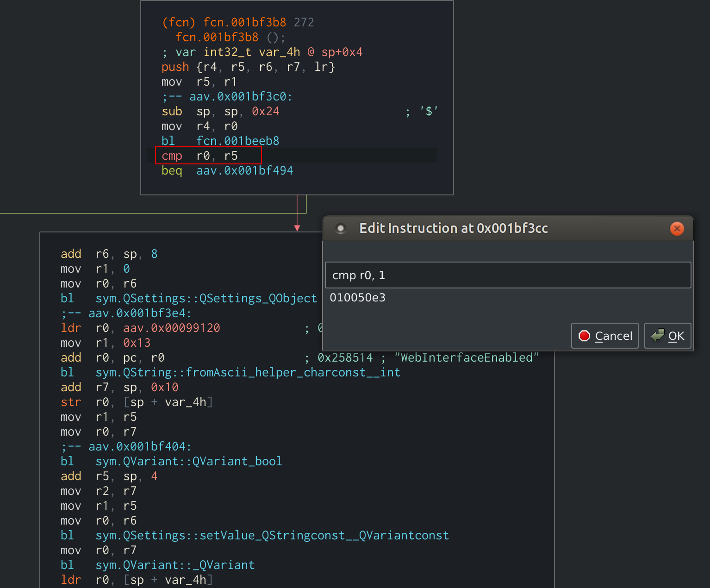
Task: Select the "push {r4, r5, r6, r7, lr}" line
Action: [x=248, y=67]
